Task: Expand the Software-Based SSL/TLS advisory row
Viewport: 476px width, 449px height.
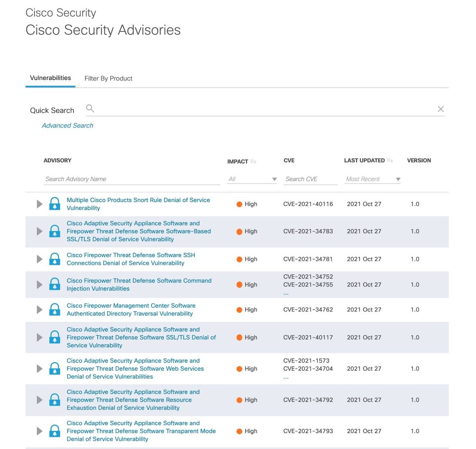Action: (x=39, y=231)
